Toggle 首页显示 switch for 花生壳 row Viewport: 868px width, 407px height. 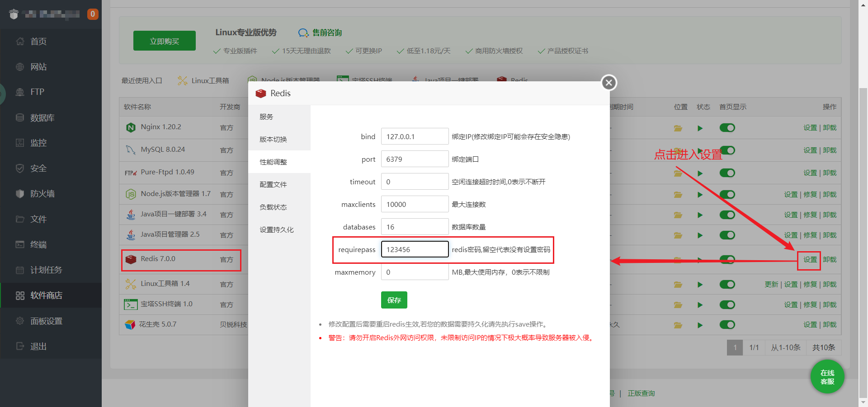(x=727, y=325)
